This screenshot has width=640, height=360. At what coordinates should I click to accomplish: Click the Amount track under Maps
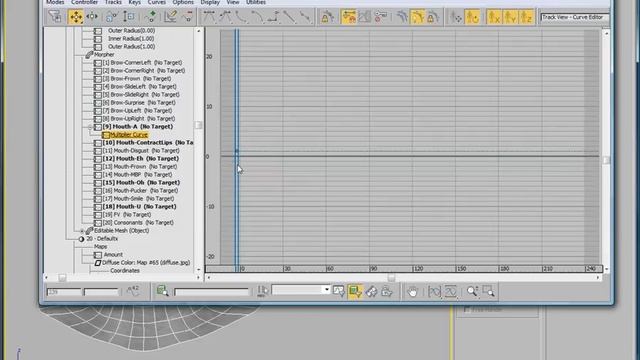point(113,254)
